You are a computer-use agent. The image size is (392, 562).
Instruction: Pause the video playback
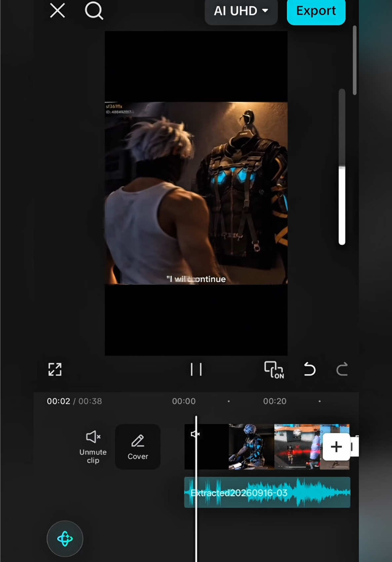[x=196, y=369]
